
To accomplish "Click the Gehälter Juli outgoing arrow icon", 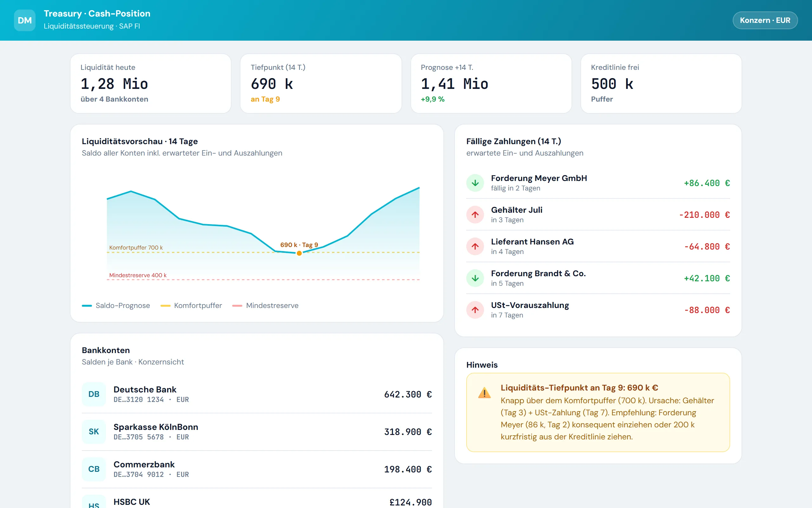I will click(x=475, y=214).
